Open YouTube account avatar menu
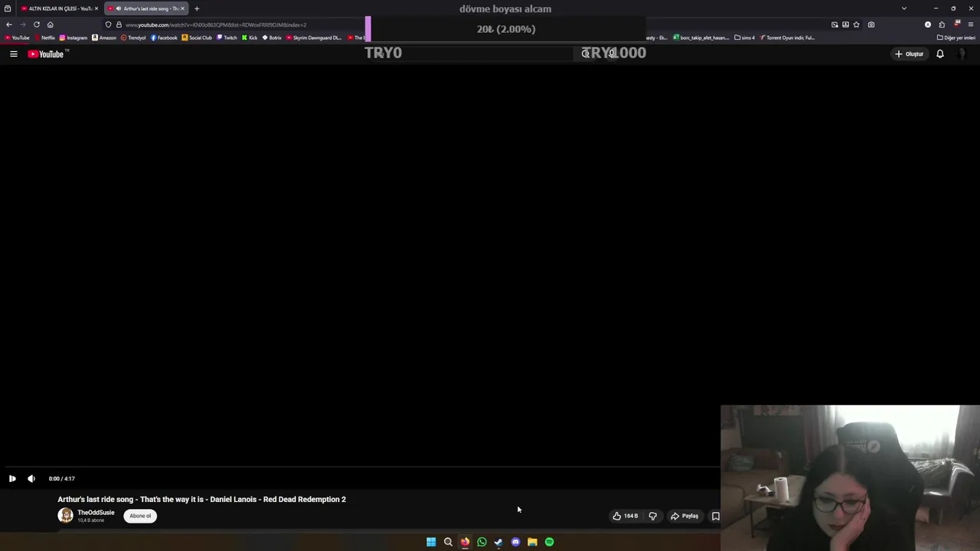The image size is (980, 551). click(x=962, y=54)
